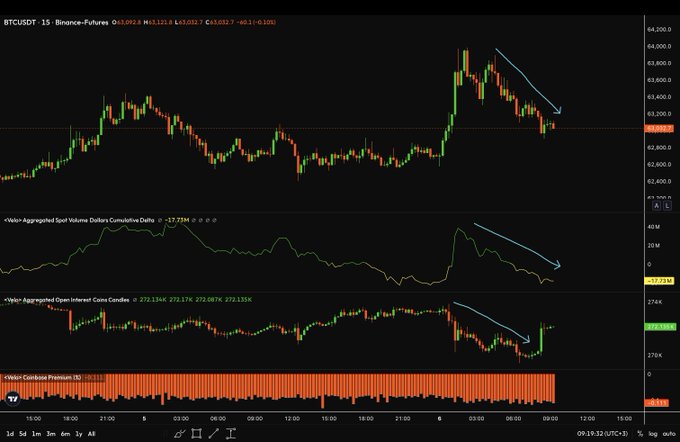
Task: Click the current price label 63,032.7 on axis
Action: point(659,128)
